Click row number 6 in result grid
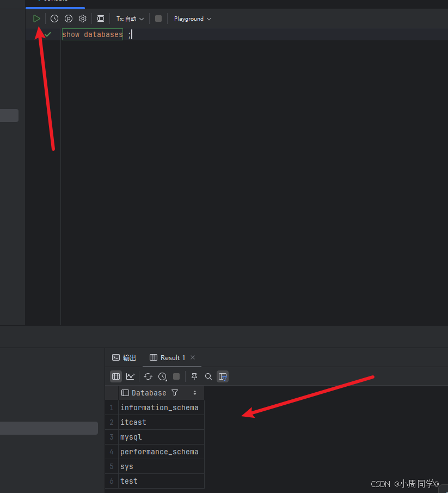448x493 pixels. [x=112, y=482]
